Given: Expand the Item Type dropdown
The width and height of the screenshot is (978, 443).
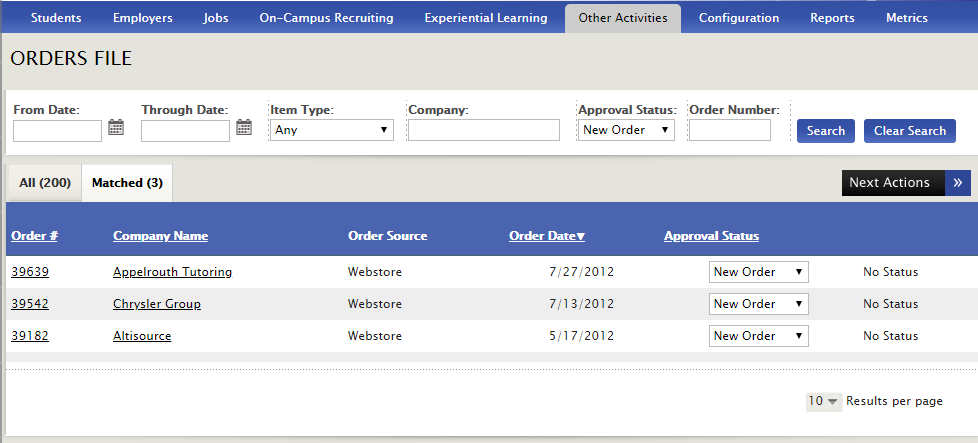Looking at the screenshot, I should 332,130.
